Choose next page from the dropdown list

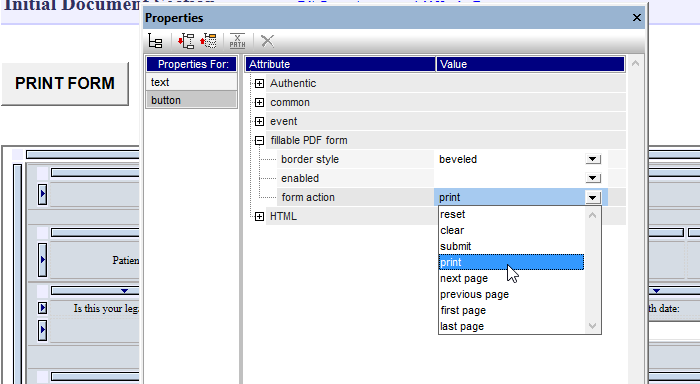[511, 279]
